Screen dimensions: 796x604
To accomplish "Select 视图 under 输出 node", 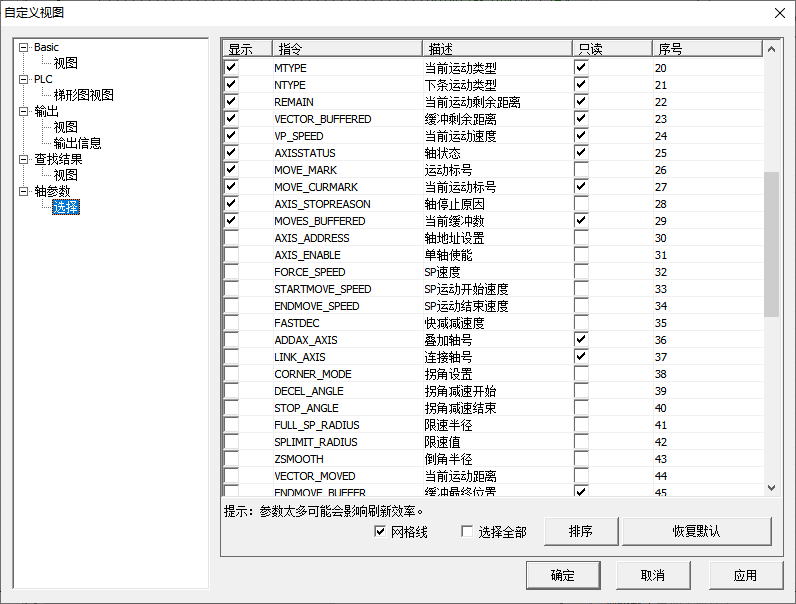I will (x=65, y=127).
